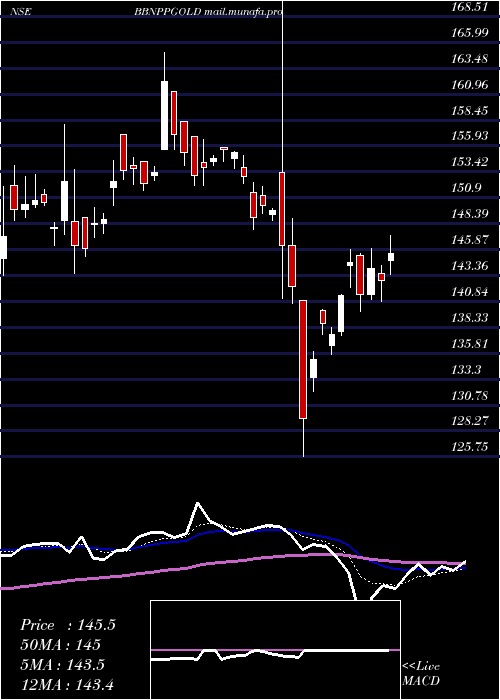Click the 155.93 price axis label
The width and height of the screenshot is (500, 700).
tap(470, 136)
